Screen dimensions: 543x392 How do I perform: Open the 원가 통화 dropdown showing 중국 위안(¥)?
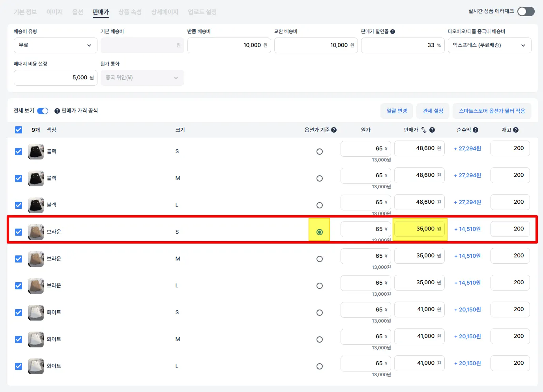142,78
